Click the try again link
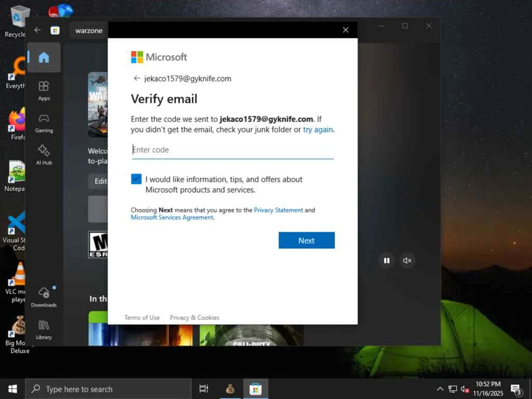 coord(317,129)
